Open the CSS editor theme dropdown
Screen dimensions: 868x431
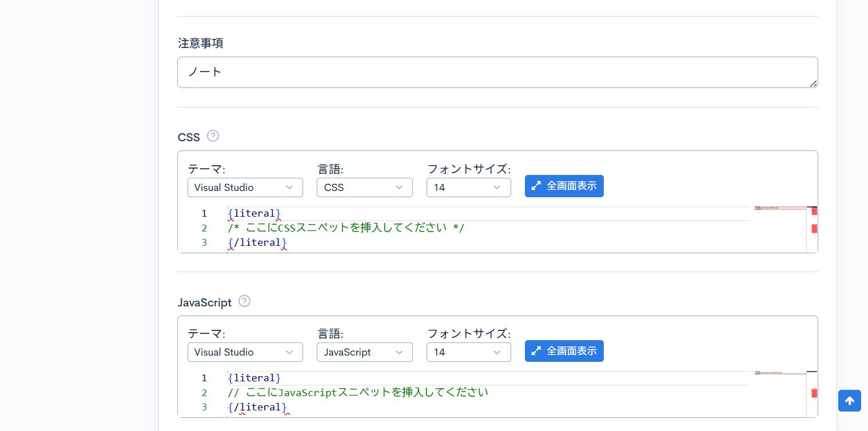point(245,187)
